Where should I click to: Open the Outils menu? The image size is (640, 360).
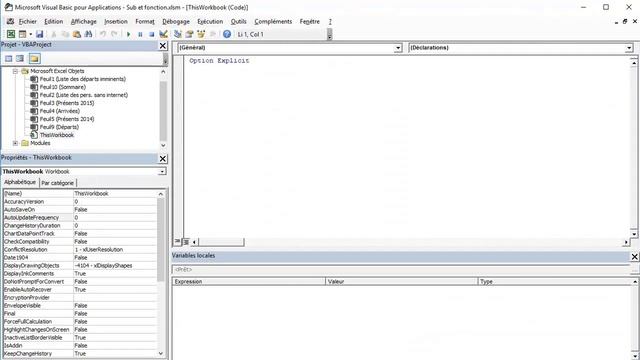[x=238, y=22]
